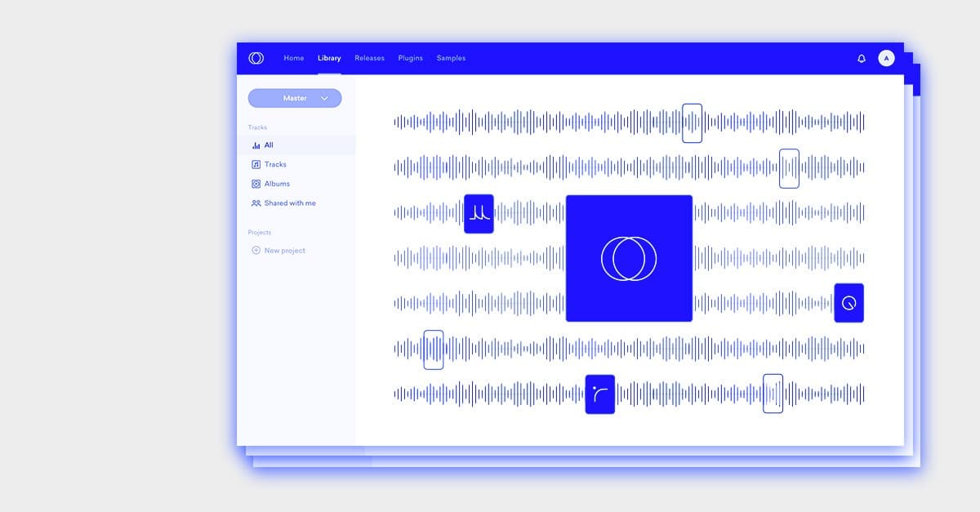Click the overlapping circles logo in navbar
Screen dimensions: 980x512
coord(256,58)
